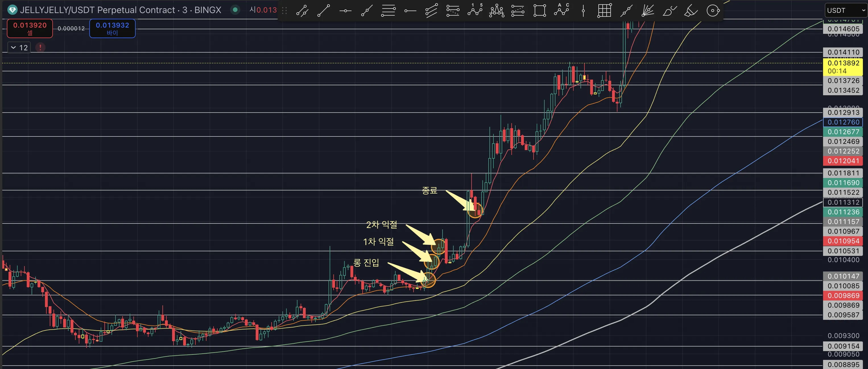
Task: Select the Rectangle drawing tool
Action: (540, 11)
